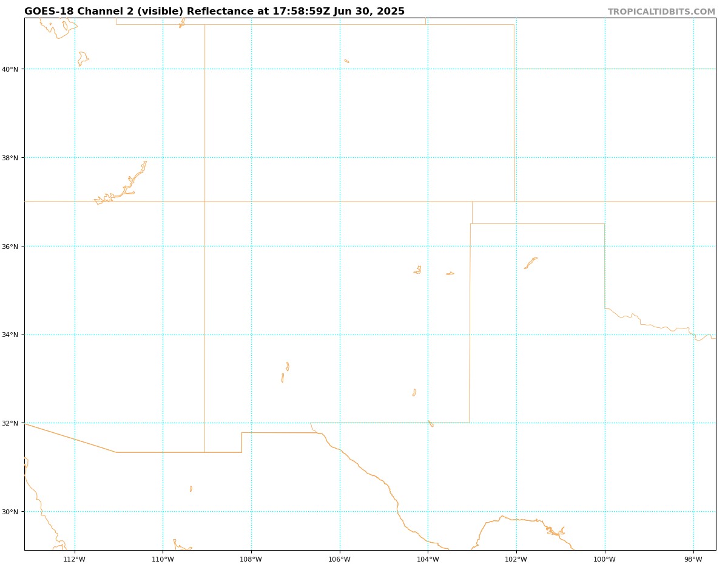Click the 38°N latitude label
This screenshot has width=728, height=564.
10,158
